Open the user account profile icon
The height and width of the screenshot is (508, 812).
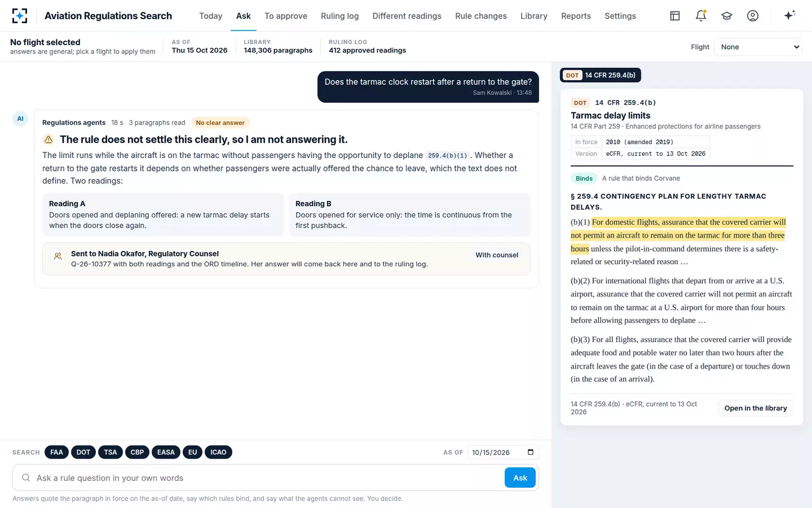pyautogui.click(x=753, y=16)
